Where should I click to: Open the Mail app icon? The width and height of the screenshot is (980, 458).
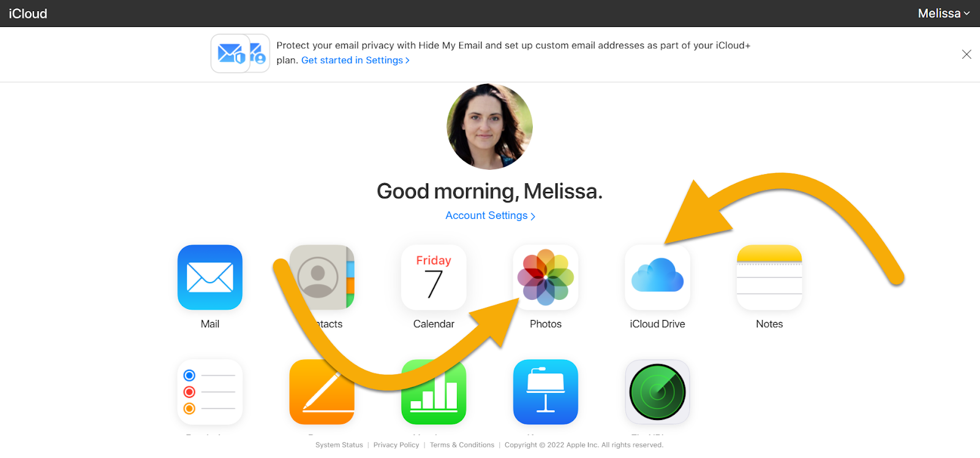click(x=210, y=277)
